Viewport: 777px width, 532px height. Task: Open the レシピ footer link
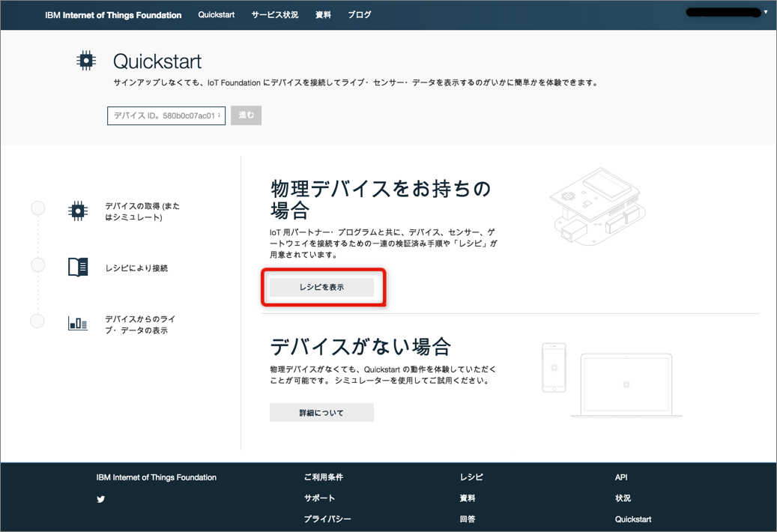(471, 477)
